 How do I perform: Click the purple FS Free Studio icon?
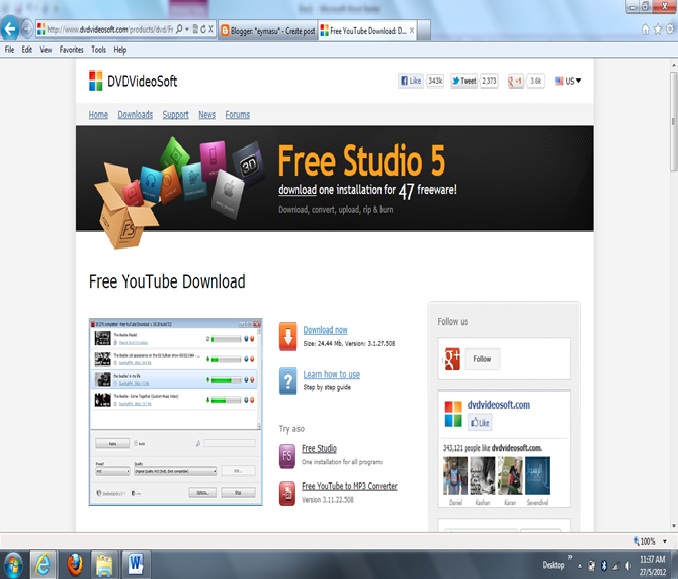[x=287, y=456]
